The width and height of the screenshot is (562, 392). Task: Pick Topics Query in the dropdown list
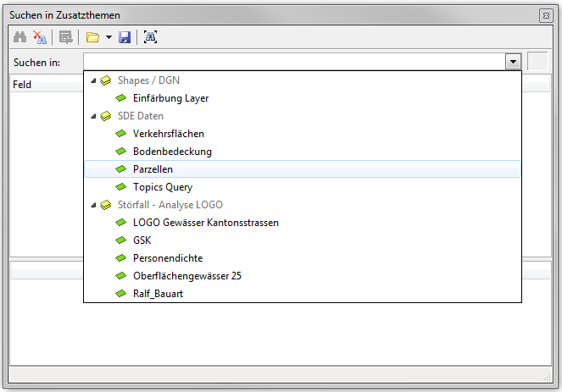tap(162, 187)
